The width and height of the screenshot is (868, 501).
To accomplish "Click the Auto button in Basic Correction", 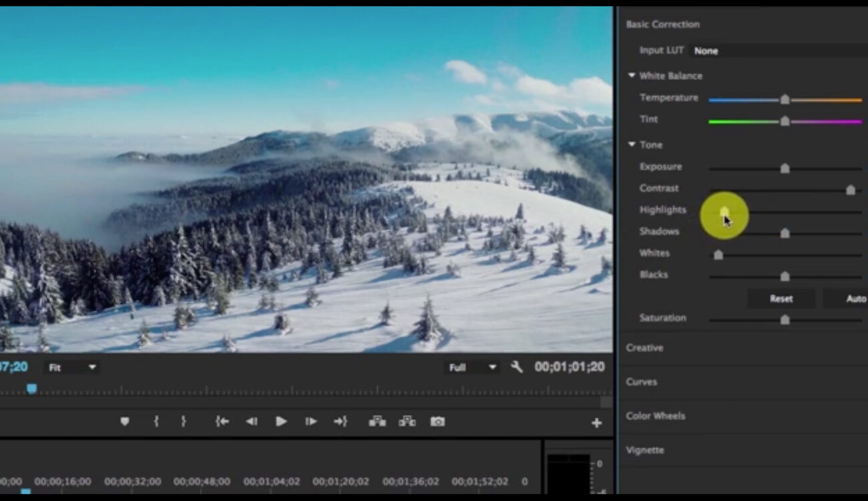I will coord(855,299).
